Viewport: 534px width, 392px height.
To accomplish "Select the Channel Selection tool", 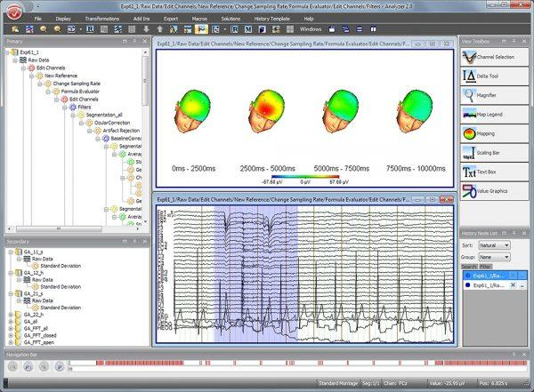I will 494,58.
